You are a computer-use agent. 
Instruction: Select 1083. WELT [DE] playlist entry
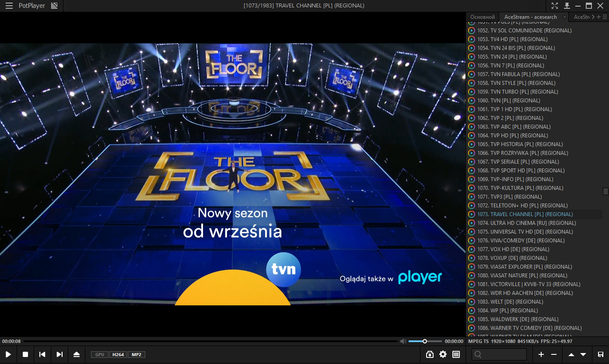click(534, 302)
